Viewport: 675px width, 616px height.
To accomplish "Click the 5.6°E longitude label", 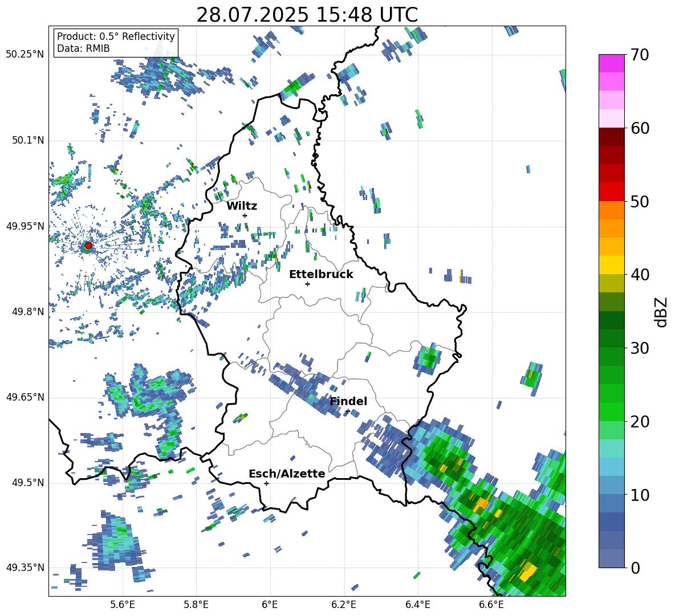I will pyautogui.click(x=123, y=605).
